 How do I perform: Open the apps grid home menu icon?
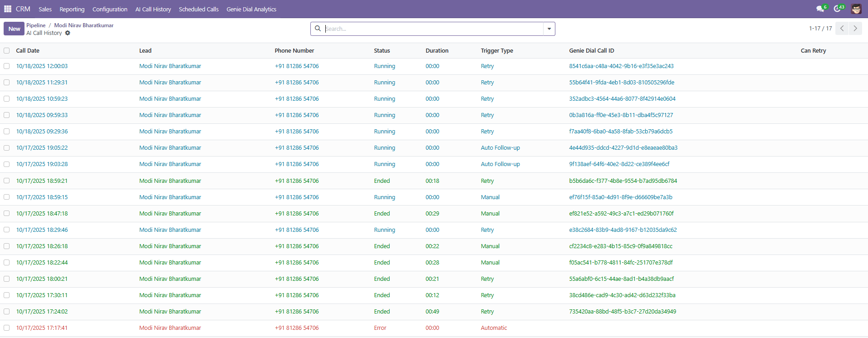point(8,9)
